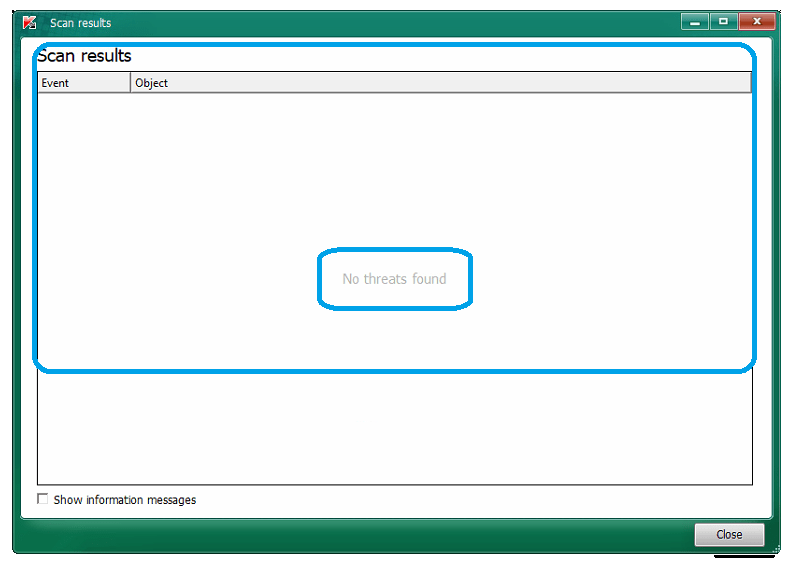Click the resize grip in window corner

coord(773,549)
